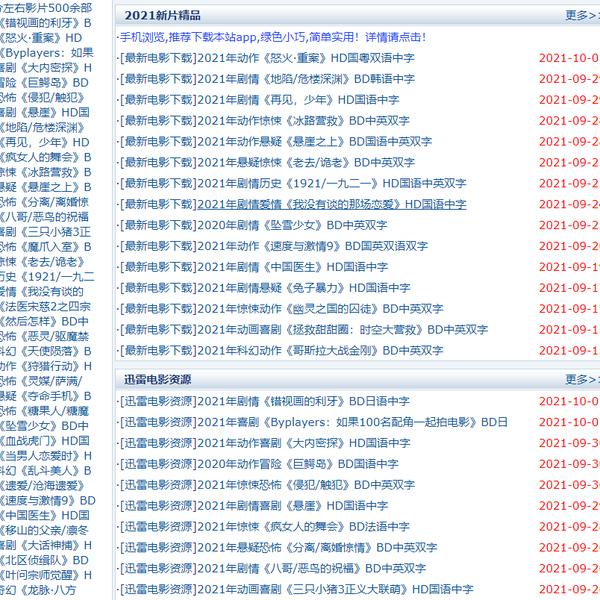Open 《拯救甜甜圈：时空大营救》 link
Screen dimensions: 600x600
click(342, 329)
